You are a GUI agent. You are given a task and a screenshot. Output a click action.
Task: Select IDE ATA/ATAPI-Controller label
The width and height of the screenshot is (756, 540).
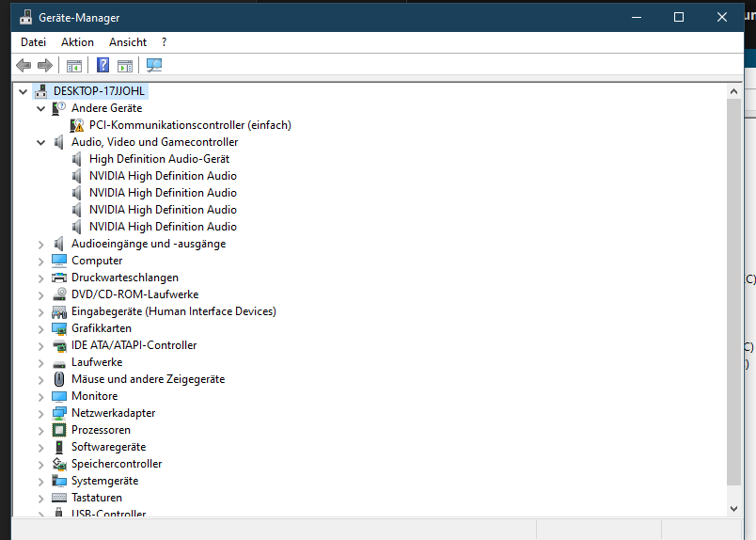[x=134, y=345]
